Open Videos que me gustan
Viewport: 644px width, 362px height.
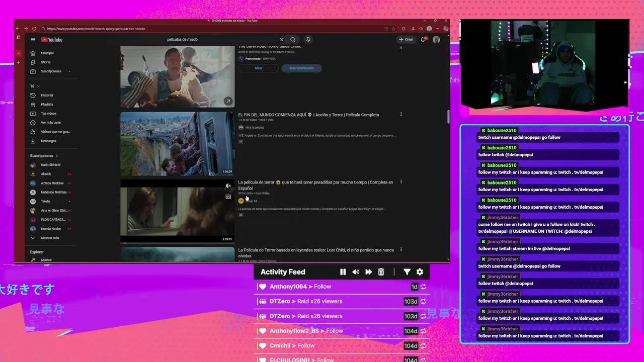pyautogui.click(x=55, y=132)
